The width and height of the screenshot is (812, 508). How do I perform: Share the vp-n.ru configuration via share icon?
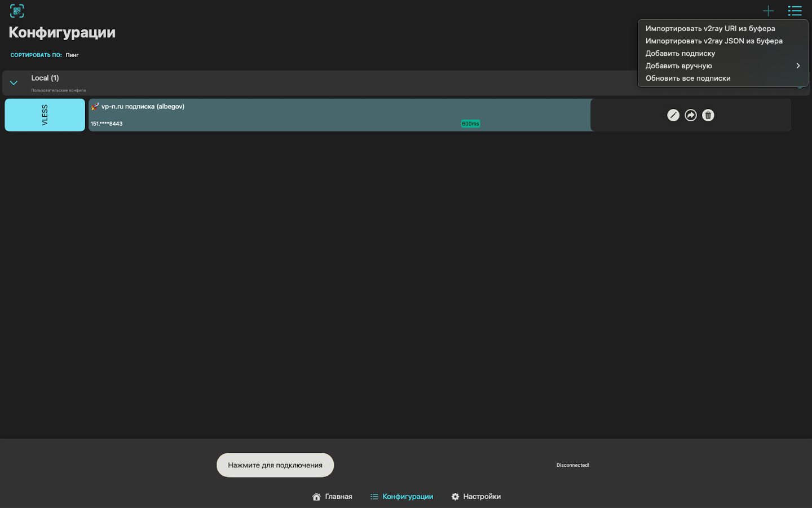pyautogui.click(x=691, y=115)
